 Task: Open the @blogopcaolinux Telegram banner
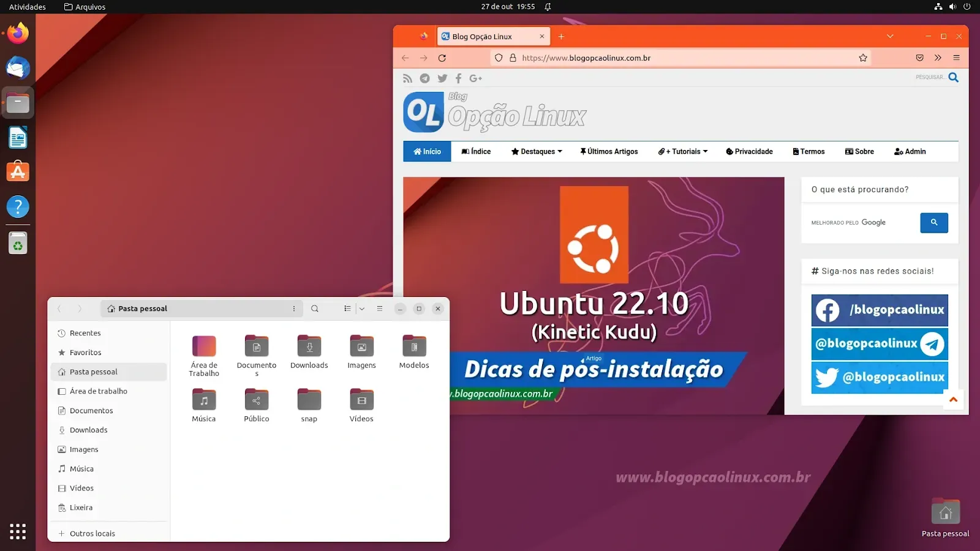point(880,344)
